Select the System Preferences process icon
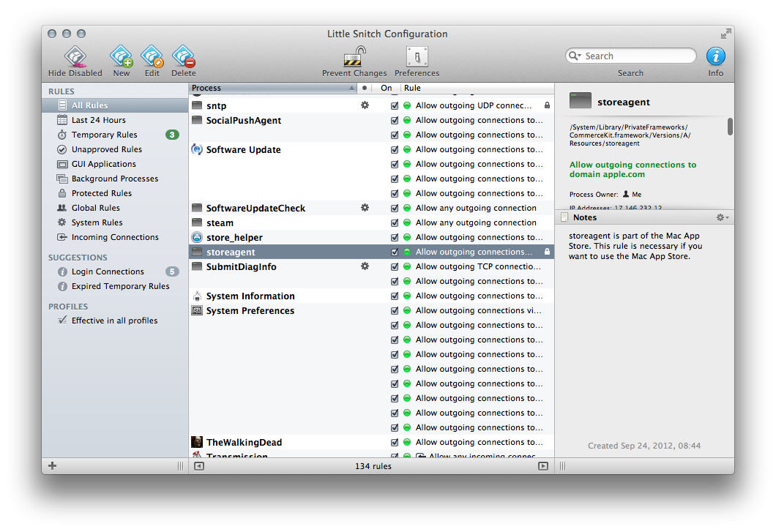Viewport: 776px width, 532px height. (197, 310)
